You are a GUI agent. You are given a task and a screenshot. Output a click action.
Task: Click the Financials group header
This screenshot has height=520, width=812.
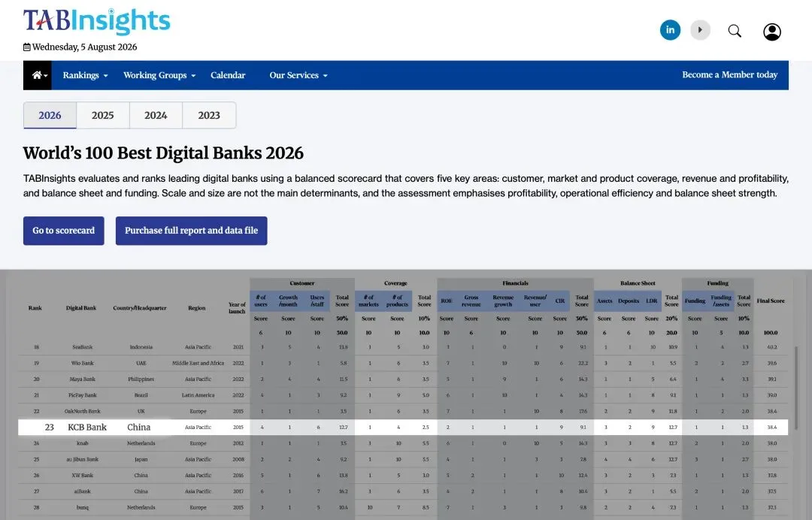pos(515,283)
